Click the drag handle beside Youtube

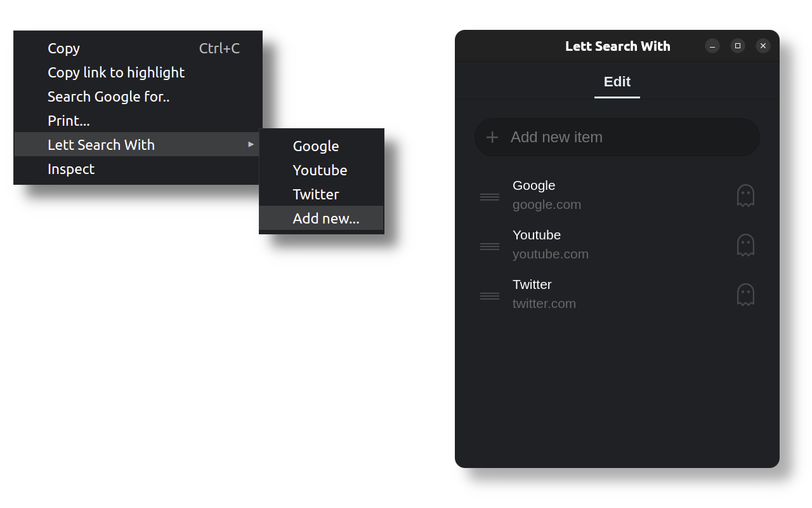tap(490, 246)
